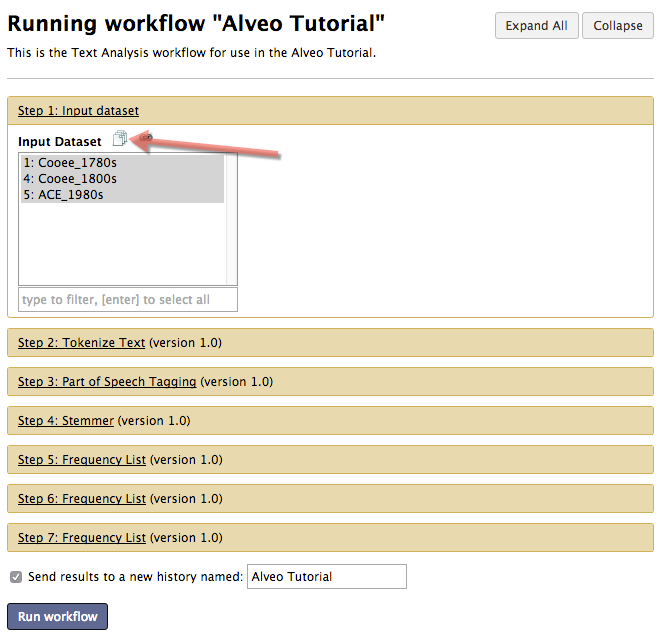Click the link icon behind the arrow
Screen dimensions: 661x636
click(146, 137)
